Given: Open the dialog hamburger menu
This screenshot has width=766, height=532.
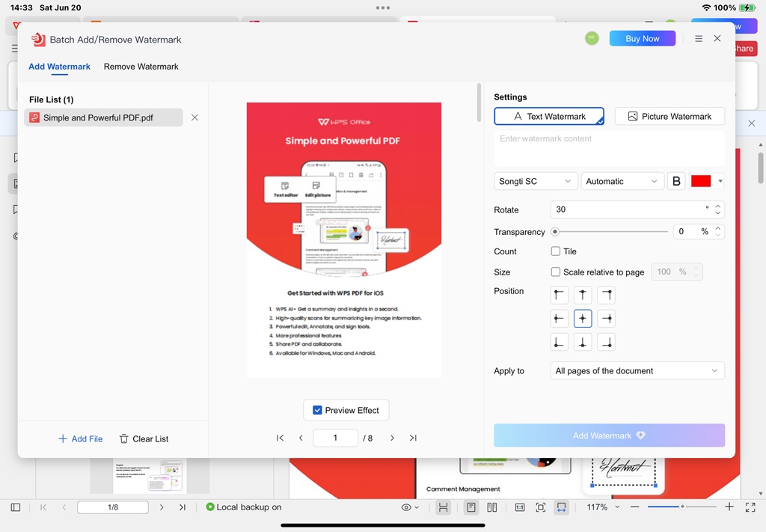Looking at the screenshot, I should tap(699, 39).
